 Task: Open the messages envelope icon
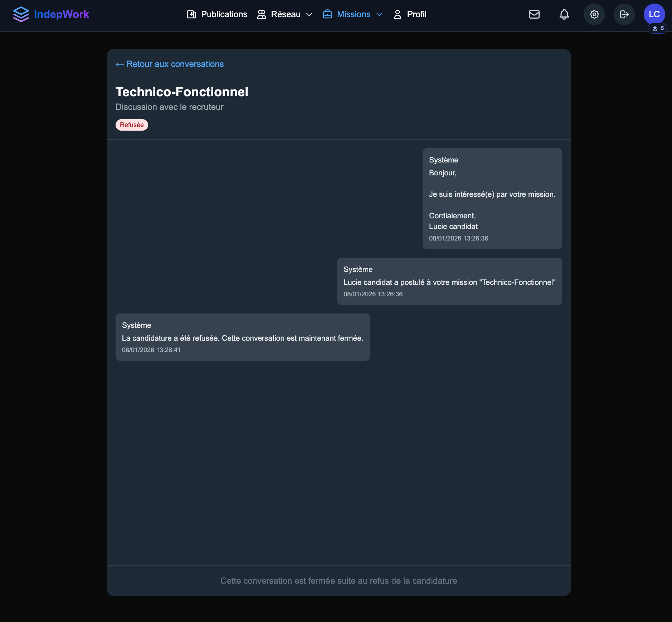point(534,14)
